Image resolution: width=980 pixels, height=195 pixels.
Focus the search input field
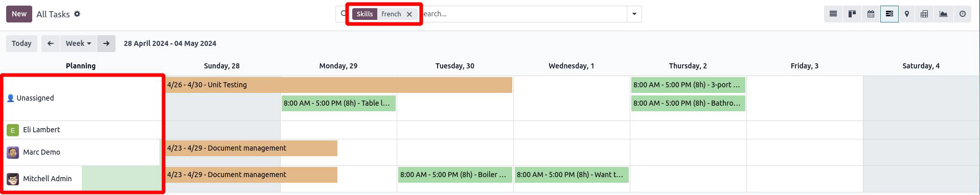point(521,14)
